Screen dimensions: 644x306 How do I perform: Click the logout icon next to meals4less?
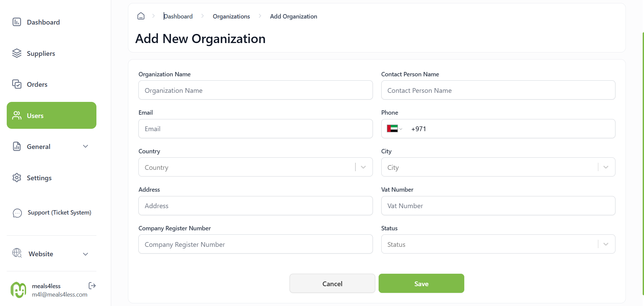pyautogui.click(x=92, y=286)
